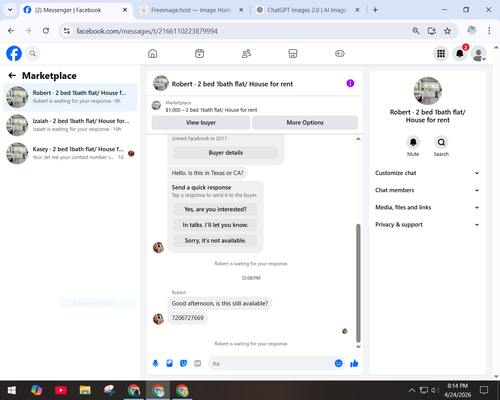The image size is (500, 400).
Task: Open a new browser tab
Action: (x=375, y=10)
